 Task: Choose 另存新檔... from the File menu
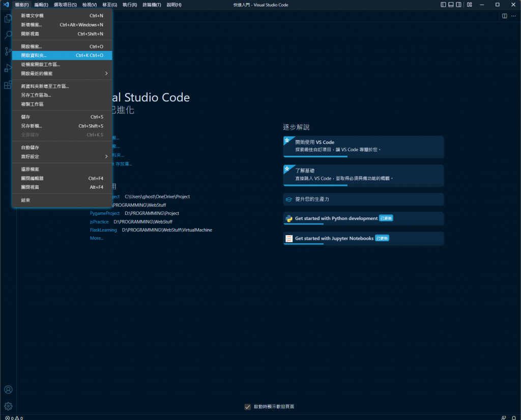[62, 126]
